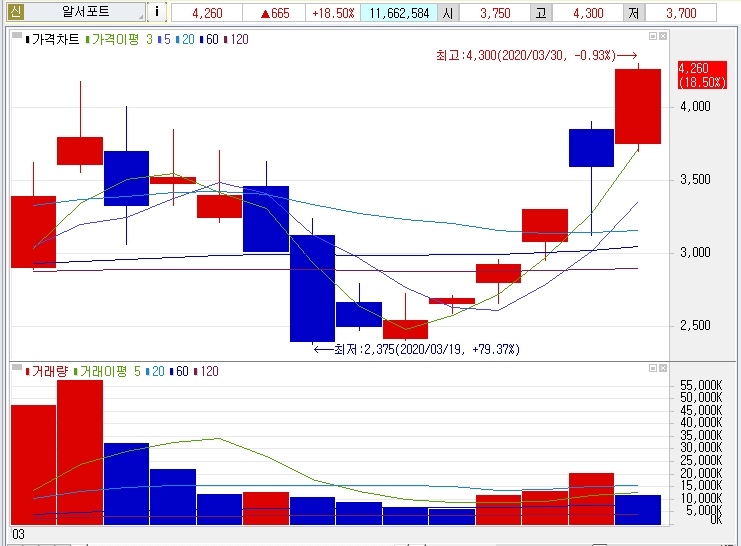Select the 5-day volume average legend
Screen dimensions: 741x546
137,371
